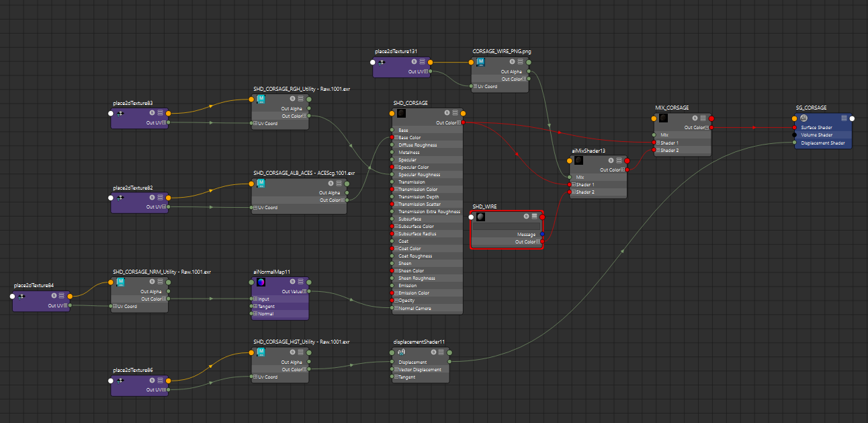The height and width of the screenshot is (423, 868).
Task: Click the place2dTexture131 node type icon
Action: 382,62
